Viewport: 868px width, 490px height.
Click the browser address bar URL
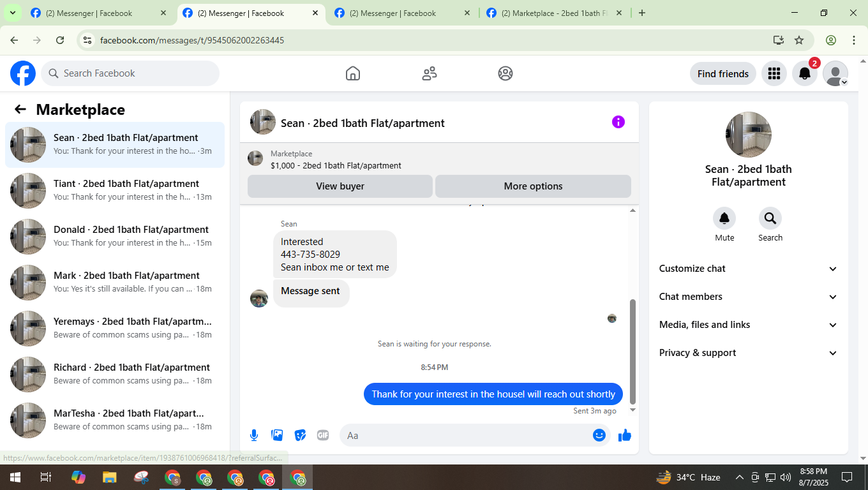point(192,40)
